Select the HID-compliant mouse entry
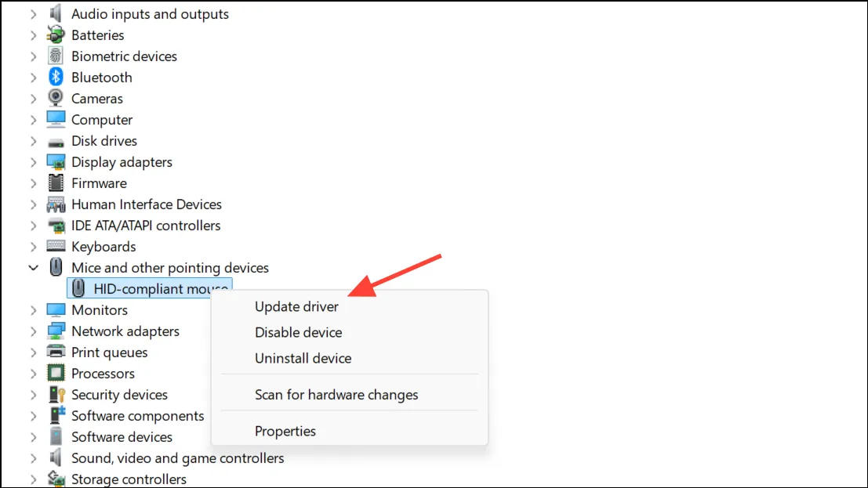The width and height of the screenshot is (868, 488). click(x=150, y=288)
